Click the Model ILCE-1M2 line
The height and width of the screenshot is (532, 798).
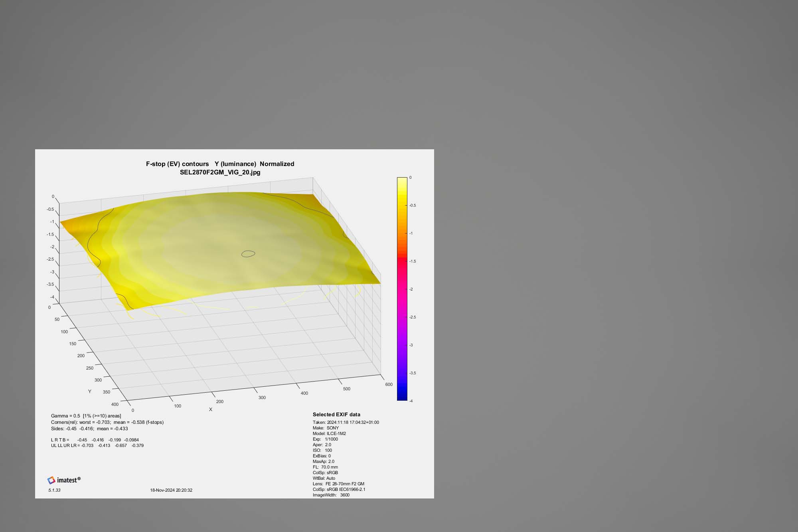[x=329, y=433]
